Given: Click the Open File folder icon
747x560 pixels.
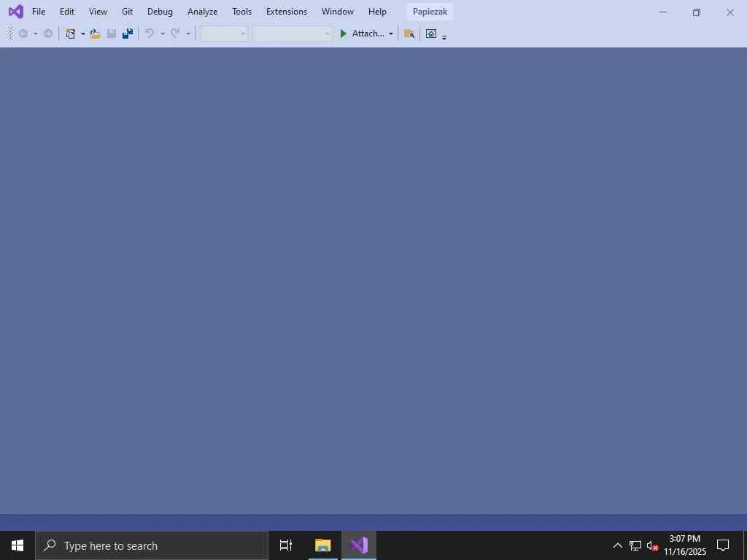Looking at the screenshot, I should click(96, 34).
